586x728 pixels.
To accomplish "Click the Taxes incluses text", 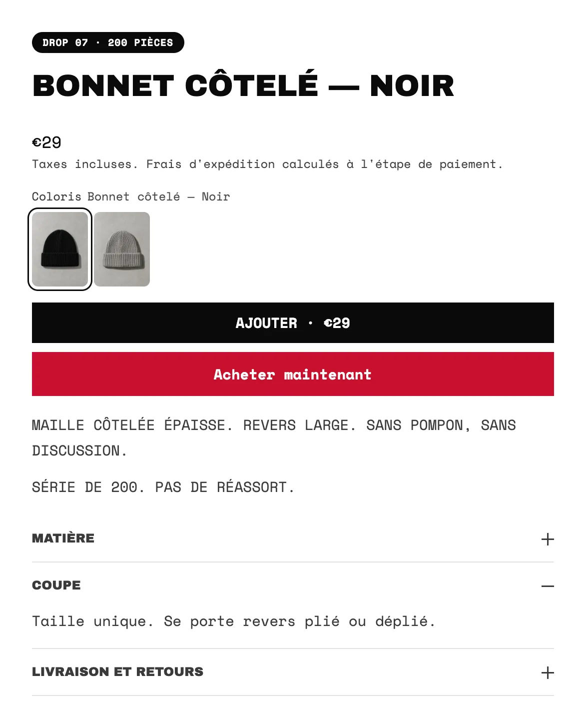I will point(85,164).
